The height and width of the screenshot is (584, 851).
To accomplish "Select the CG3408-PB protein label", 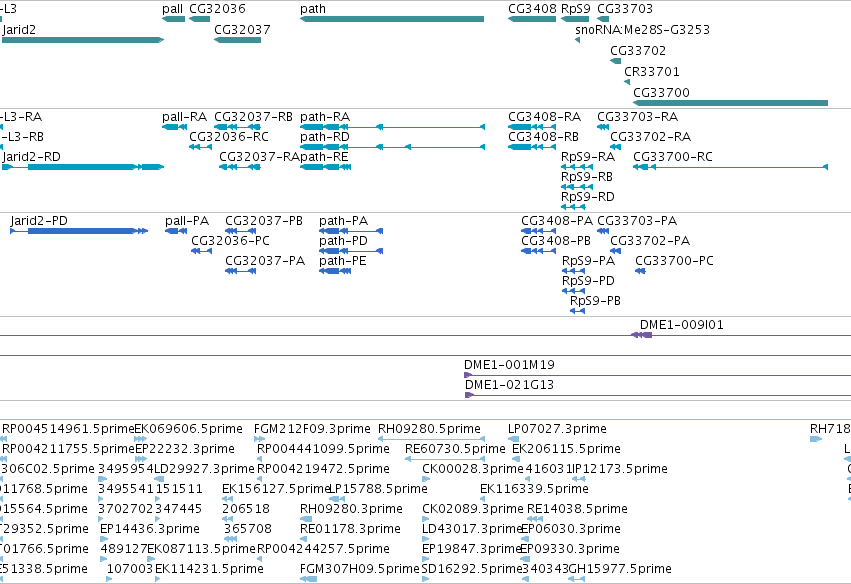I will tap(556, 241).
